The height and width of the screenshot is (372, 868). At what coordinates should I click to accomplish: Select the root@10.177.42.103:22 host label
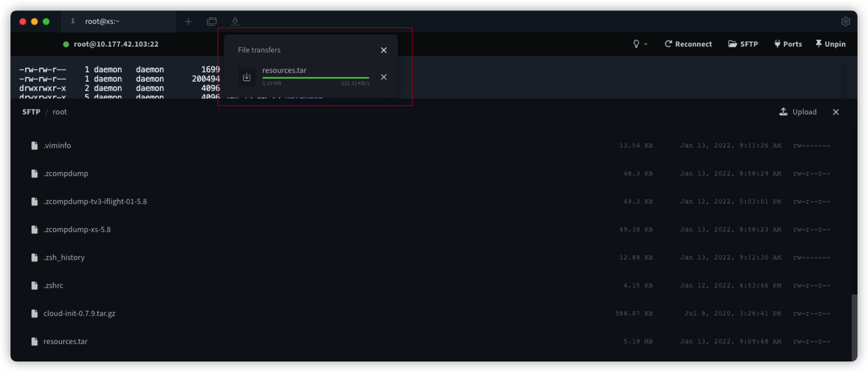point(116,44)
